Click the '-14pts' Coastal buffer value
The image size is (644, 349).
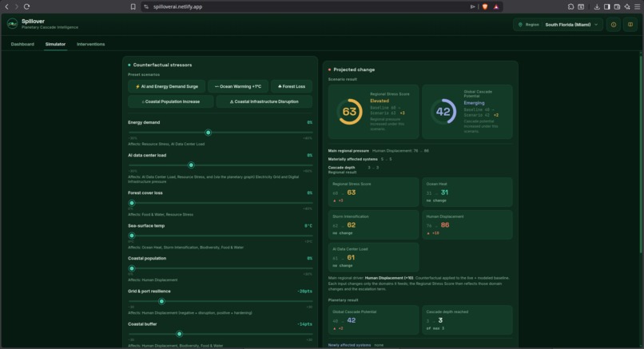coord(304,324)
